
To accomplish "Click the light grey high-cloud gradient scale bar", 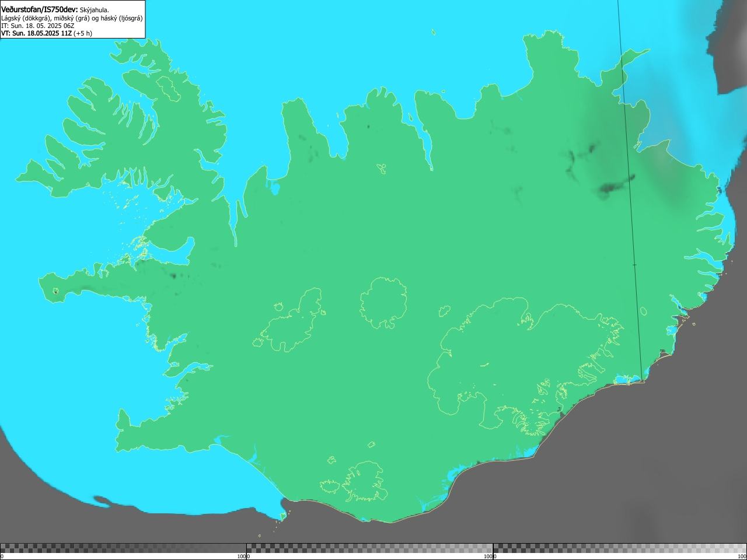I will (x=620, y=548).
